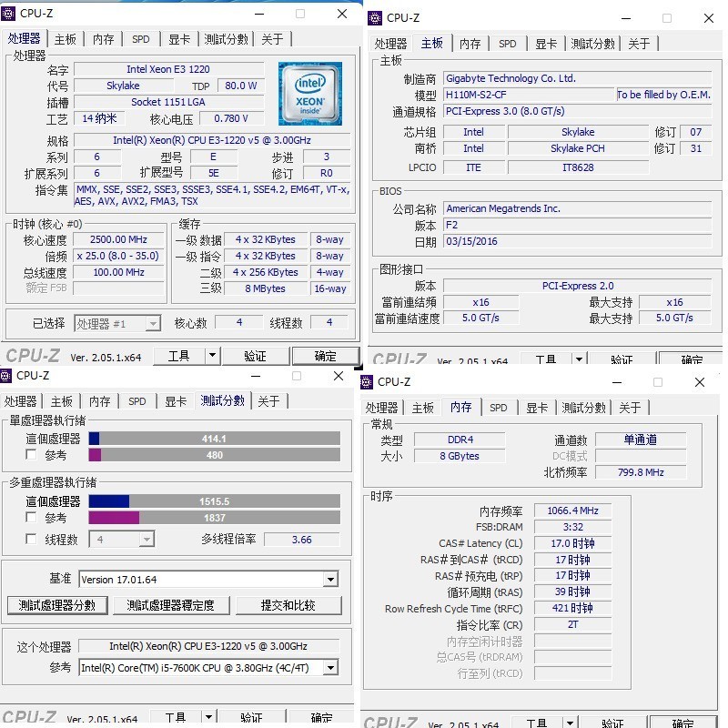The image size is (728, 728).
Task: Click the 核心速度 field showing 2500.00 MHz
Action: tap(119, 238)
